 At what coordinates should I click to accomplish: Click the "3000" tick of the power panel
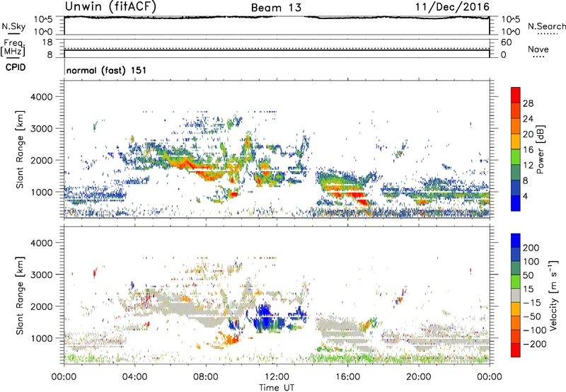tap(41, 129)
